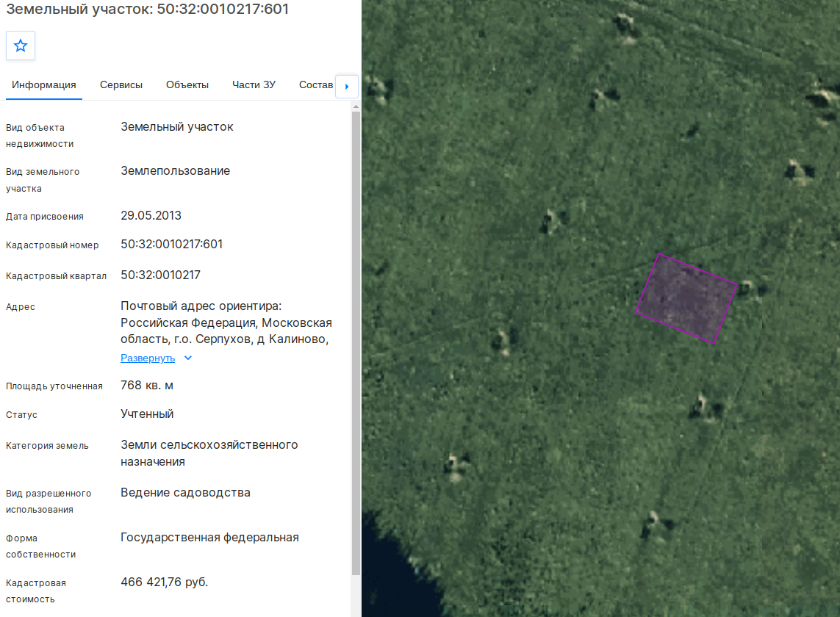The image size is (840, 617).
Task: Add the parcel to favorites with the star icon
Action: point(21,46)
